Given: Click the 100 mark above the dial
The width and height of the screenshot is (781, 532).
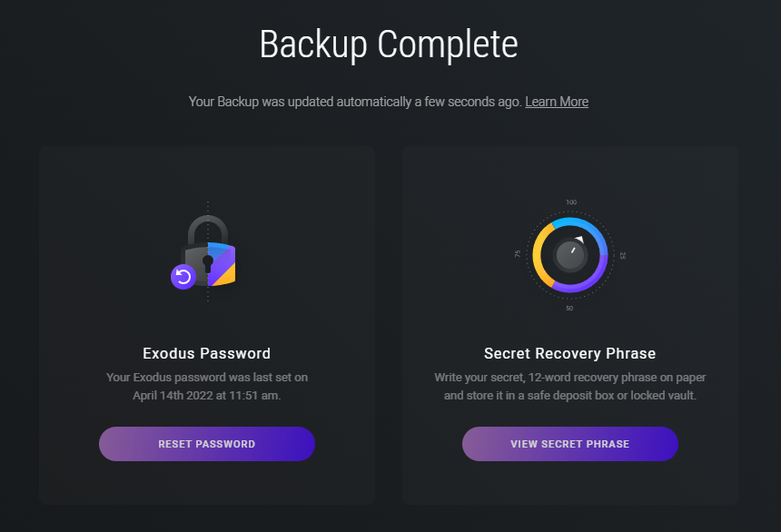Looking at the screenshot, I should coord(571,202).
